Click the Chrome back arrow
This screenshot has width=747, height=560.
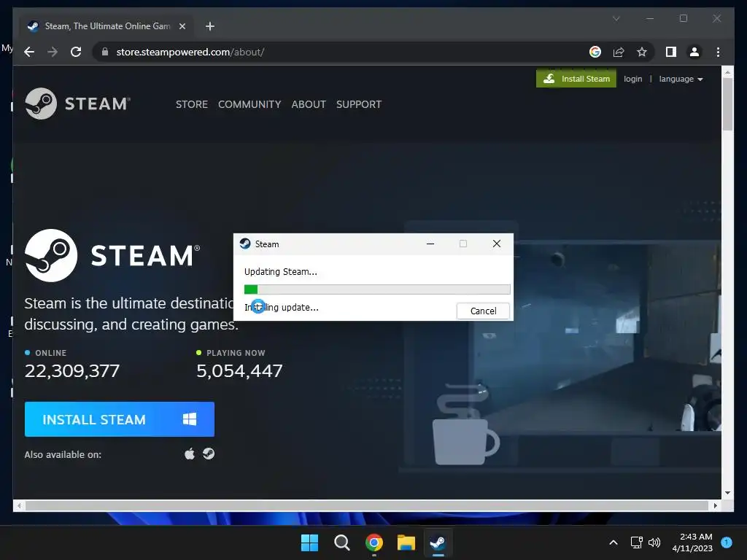pyautogui.click(x=29, y=52)
